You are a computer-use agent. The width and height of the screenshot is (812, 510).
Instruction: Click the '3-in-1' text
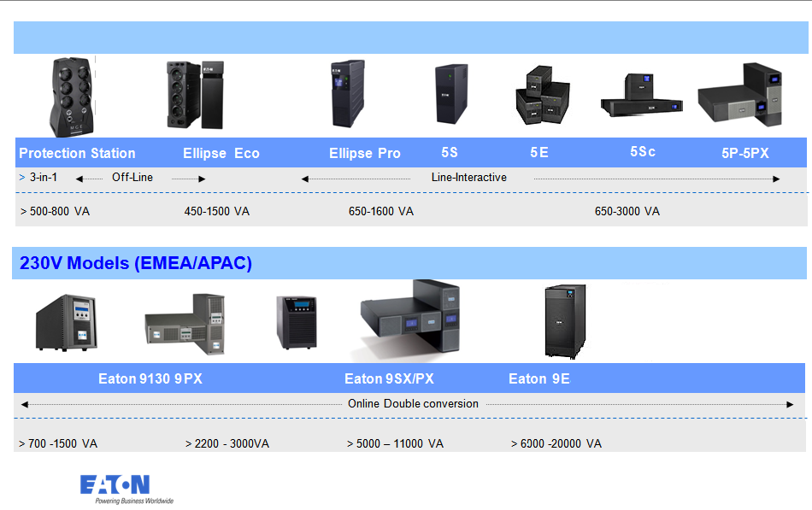[x=44, y=177]
